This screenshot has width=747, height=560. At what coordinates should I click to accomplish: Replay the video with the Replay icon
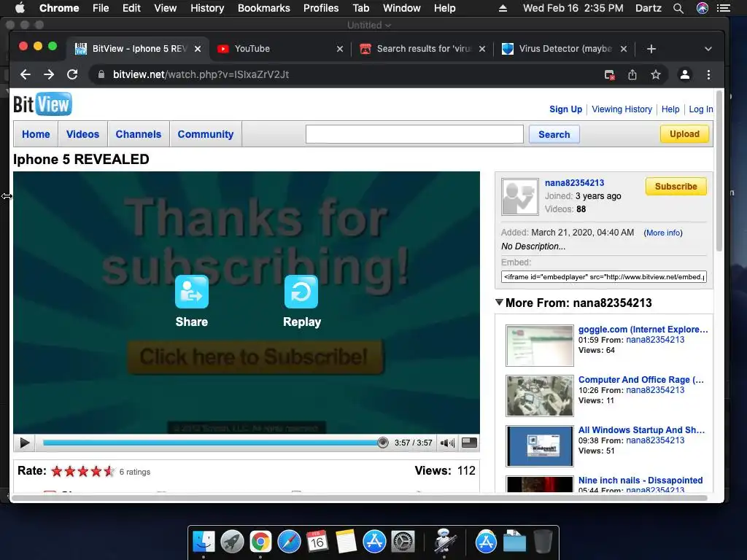301,292
